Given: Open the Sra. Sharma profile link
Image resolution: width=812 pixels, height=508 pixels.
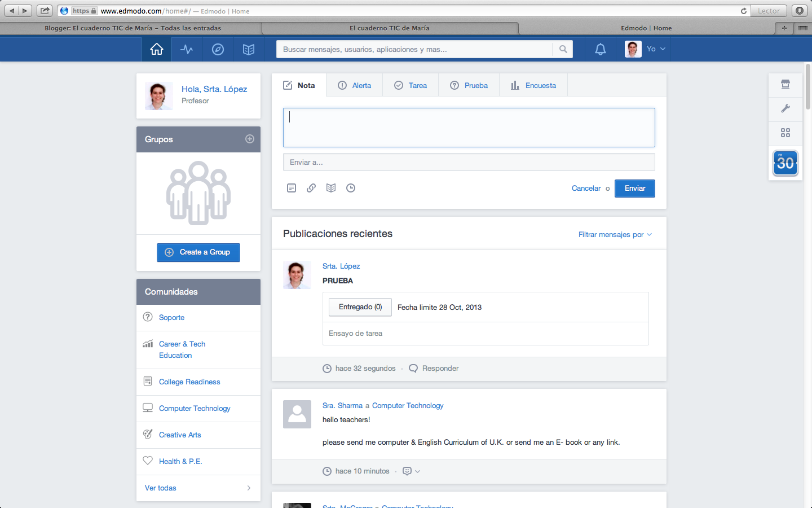Looking at the screenshot, I should click(x=342, y=405).
